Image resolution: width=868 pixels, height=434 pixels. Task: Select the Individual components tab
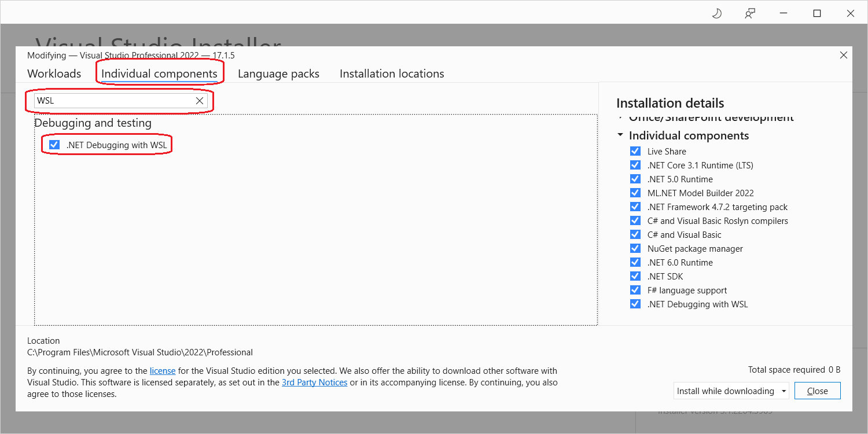tap(160, 73)
